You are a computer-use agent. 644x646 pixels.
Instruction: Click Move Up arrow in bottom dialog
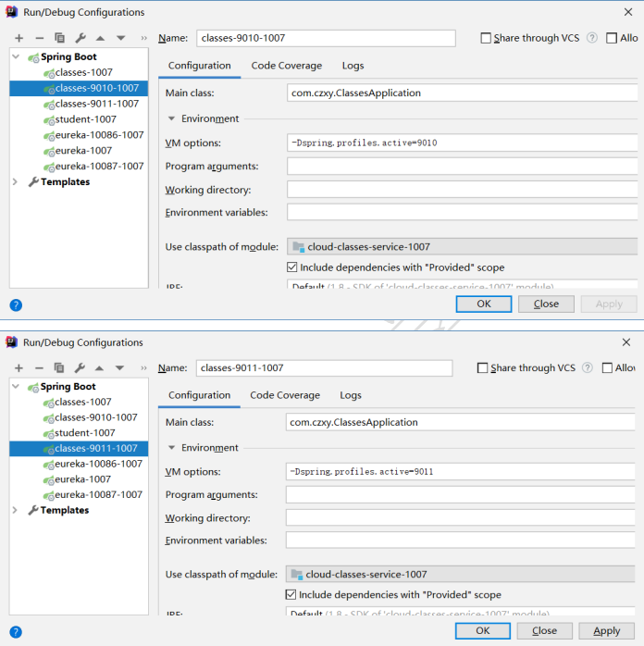(x=99, y=368)
